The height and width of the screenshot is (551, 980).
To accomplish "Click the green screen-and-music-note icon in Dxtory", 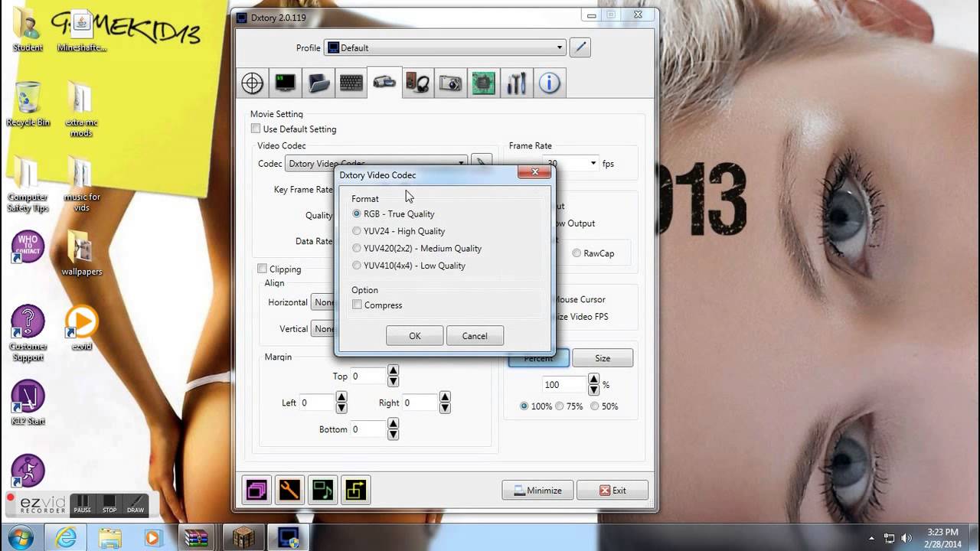I will (x=323, y=490).
